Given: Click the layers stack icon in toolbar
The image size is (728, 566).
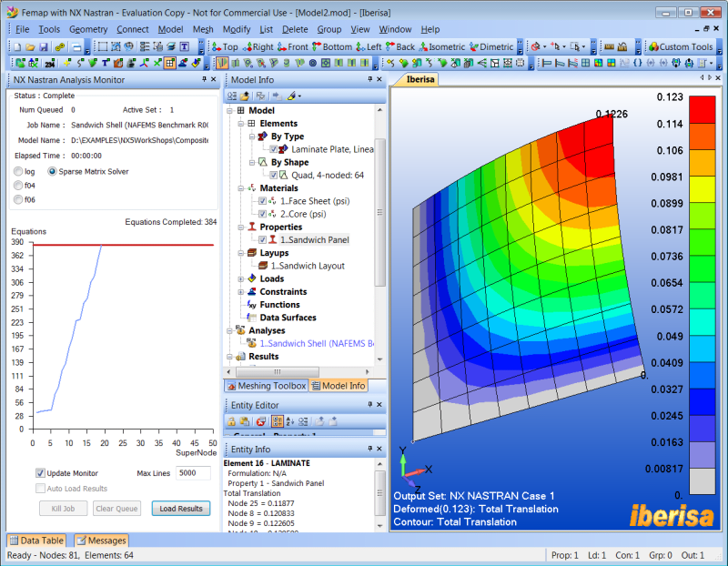Looking at the screenshot, I should tap(171, 47).
